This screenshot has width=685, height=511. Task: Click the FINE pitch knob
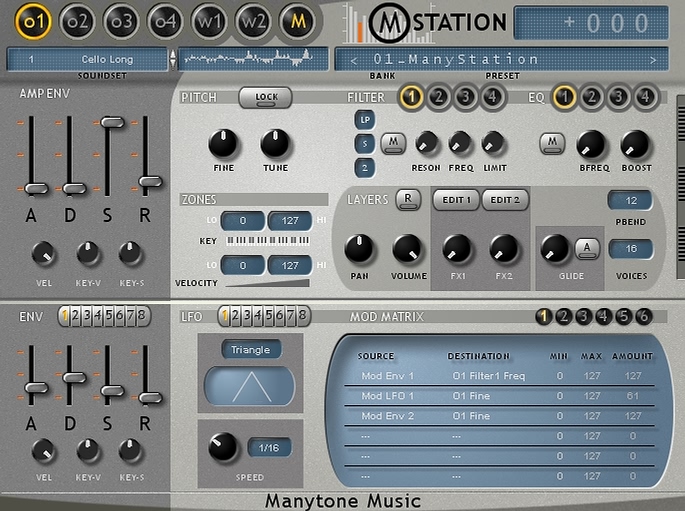pyautogui.click(x=224, y=144)
